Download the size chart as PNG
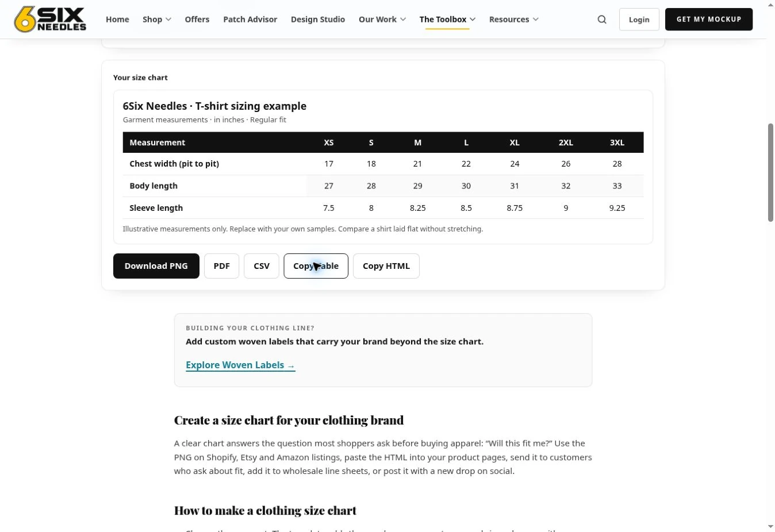 pyautogui.click(x=156, y=266)
